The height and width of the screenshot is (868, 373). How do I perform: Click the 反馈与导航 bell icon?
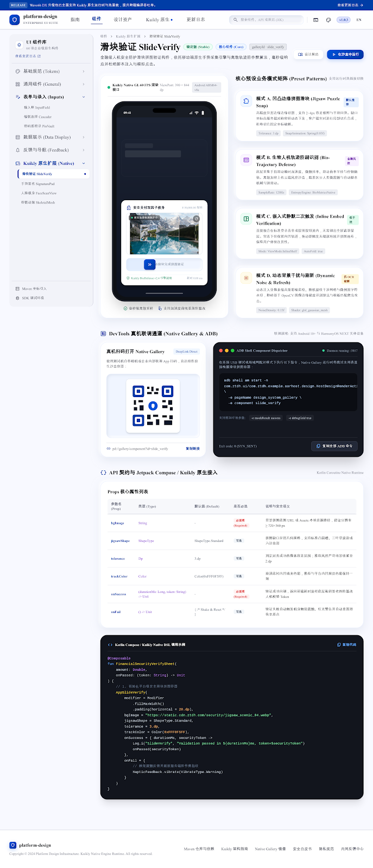18,150
